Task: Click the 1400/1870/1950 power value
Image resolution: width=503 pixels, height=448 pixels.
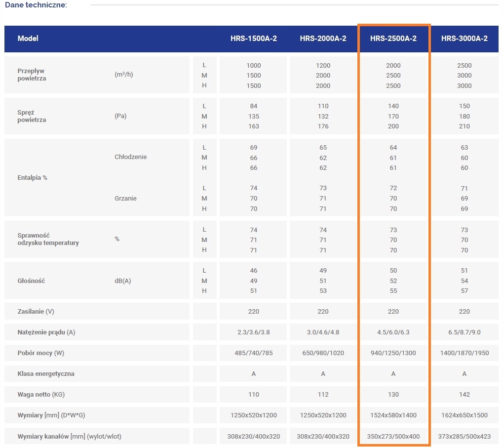Action: pyautogui.click(x=464, y=353)
